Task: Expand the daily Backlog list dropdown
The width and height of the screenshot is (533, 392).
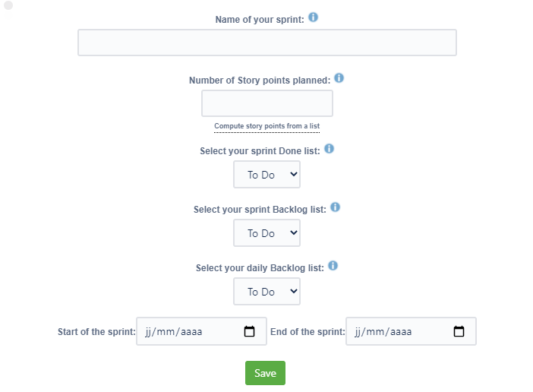Action: pyautogui.click(x=266, y=292)
